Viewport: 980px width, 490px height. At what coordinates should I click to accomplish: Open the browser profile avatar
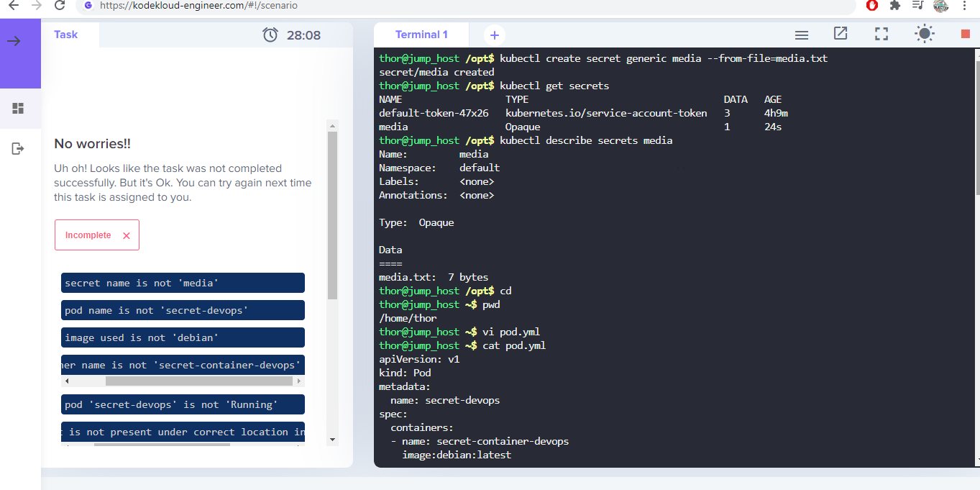click(940, 6)
